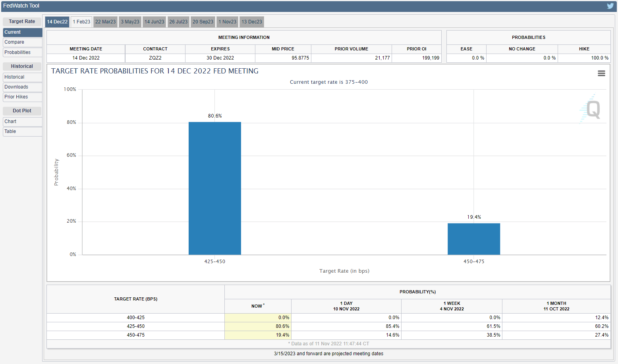Screen dimensions: 618x364
Task: Click the FedWatch Tool title
Action: point(21,6)
